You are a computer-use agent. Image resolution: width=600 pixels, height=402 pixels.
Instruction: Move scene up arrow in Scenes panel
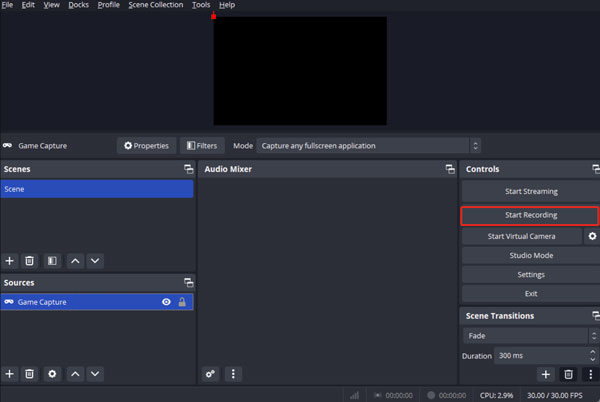click(75, 261)
